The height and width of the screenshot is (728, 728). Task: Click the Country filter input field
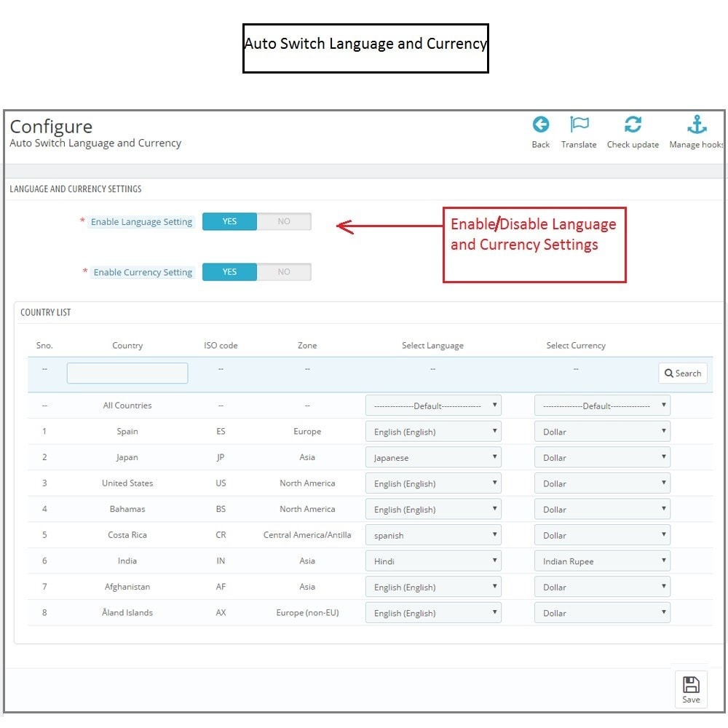(x=127, y=373)
